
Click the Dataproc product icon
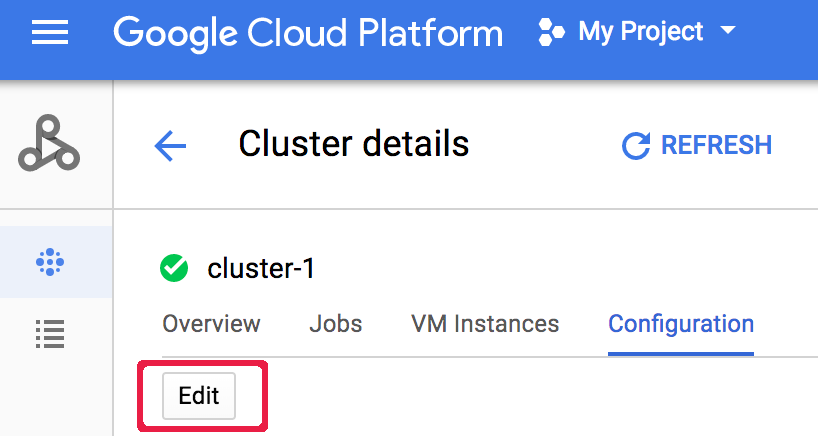click(x=49, y=143)
